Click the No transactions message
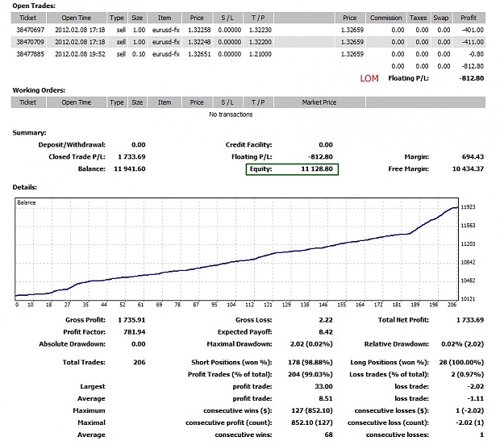The width and height of the screenshot is (504, 441). click(x=231, y=114)
